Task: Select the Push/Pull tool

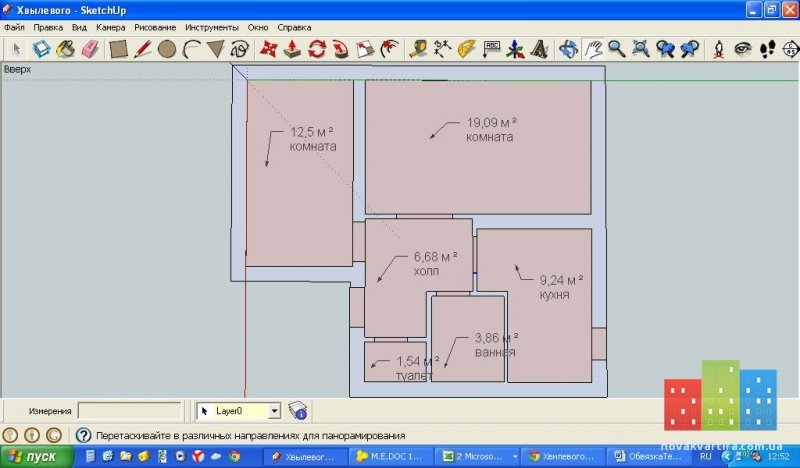Action: (x=292, y=50)
